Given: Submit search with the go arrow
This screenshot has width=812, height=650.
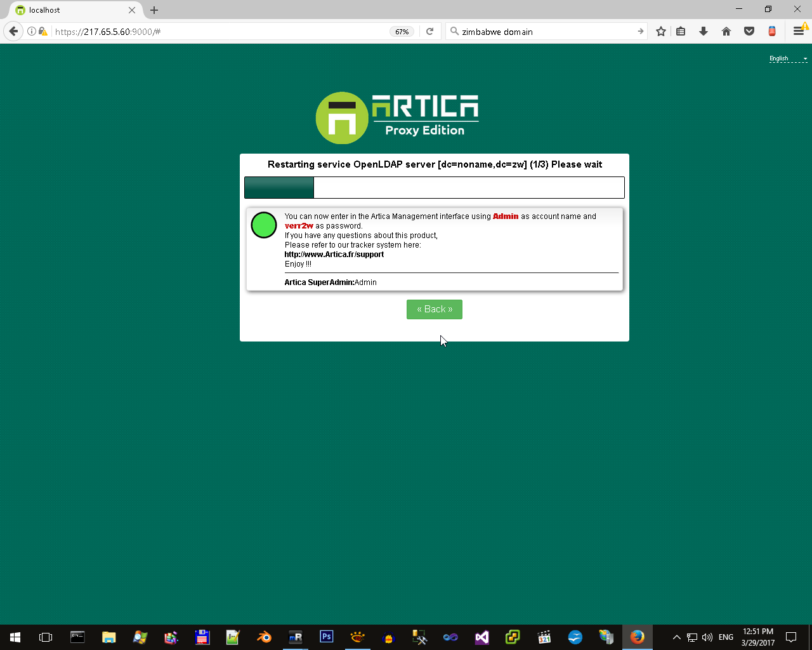Looking at the screenshot, I should [x=640, y=31].
